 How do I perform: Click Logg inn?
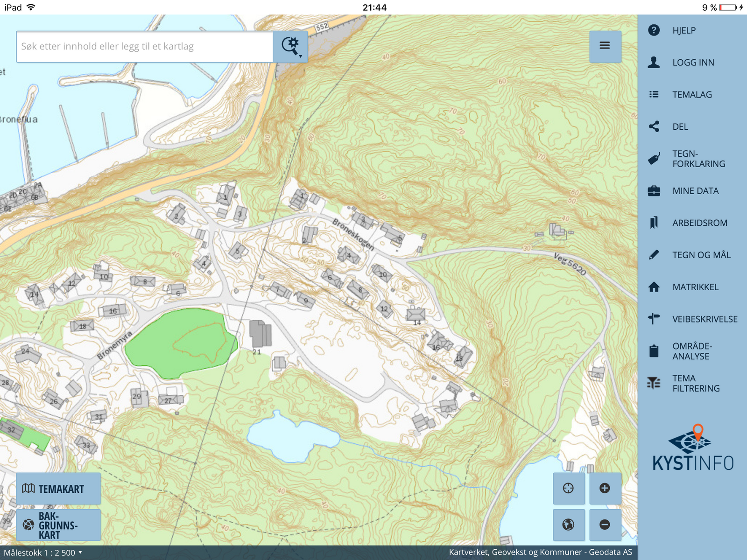[x=693, y=63]
